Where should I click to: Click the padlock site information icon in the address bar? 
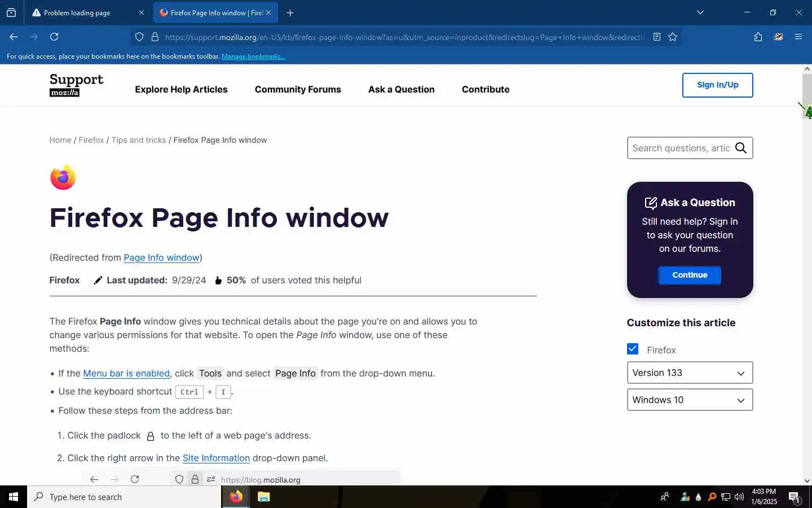pyautogui.click(x=155, y=37)
